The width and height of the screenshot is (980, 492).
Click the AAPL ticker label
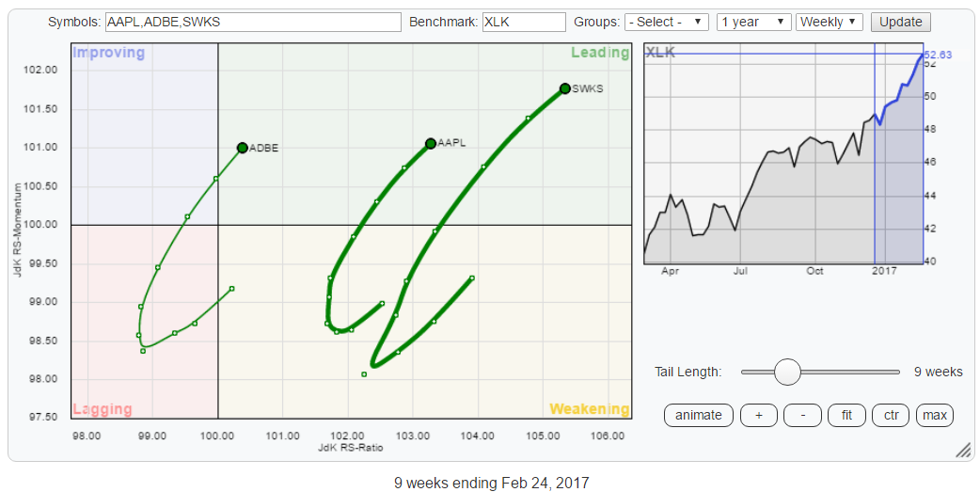point(451,143)
